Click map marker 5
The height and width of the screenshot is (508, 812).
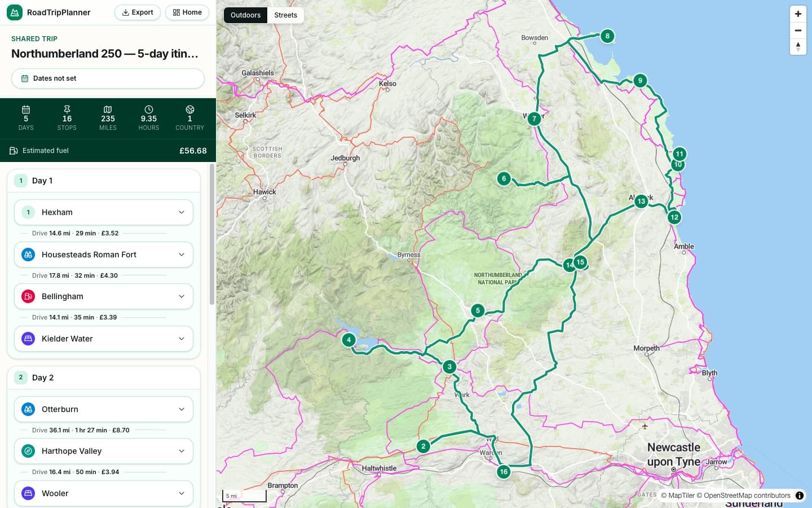478,310
